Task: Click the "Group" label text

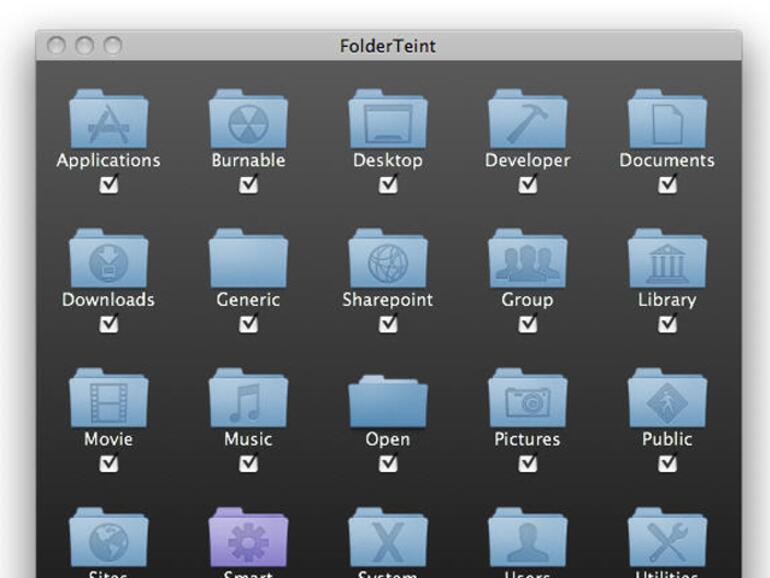Action: pyautogui.click(x=527, y=301)
